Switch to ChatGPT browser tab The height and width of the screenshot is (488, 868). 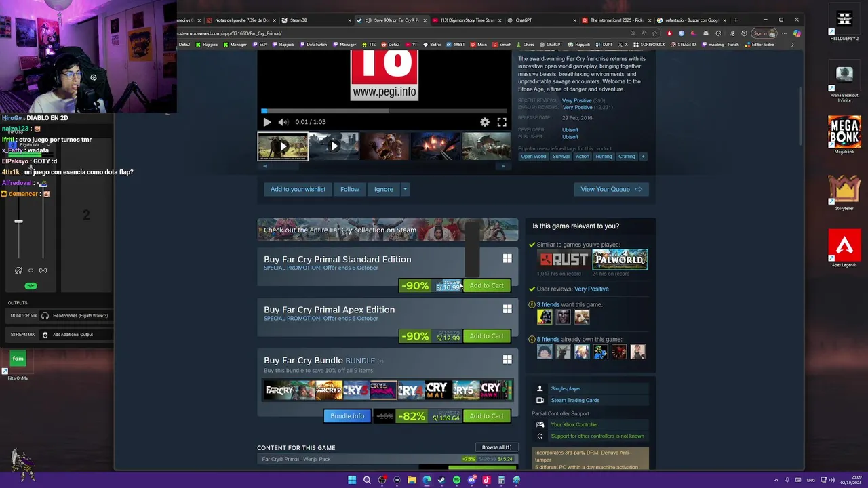click(x=542, y=20)
